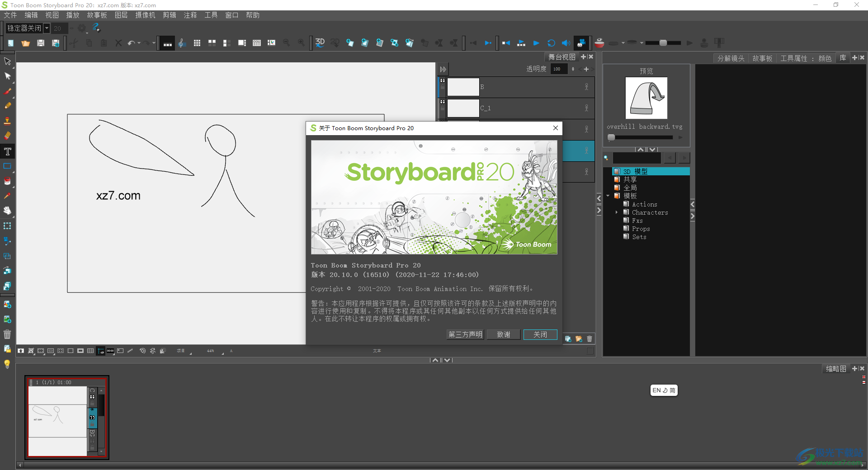Toggle loop playback

(x=551, y=43)
